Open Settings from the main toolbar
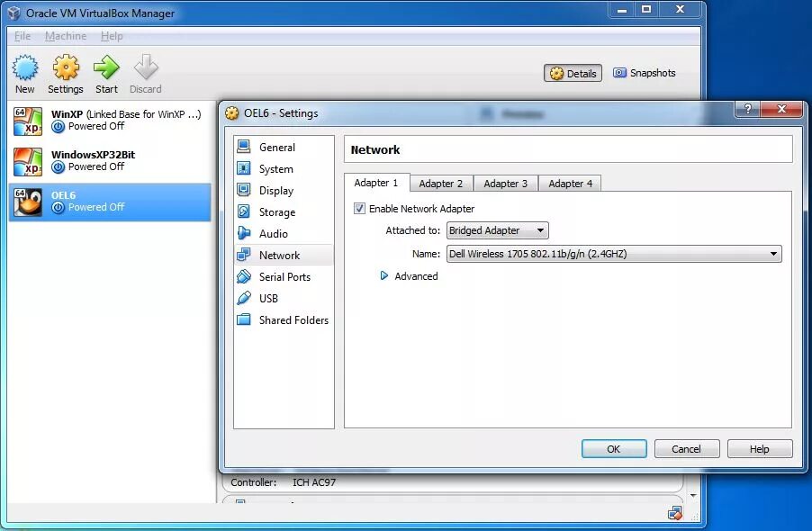 tap(65, 74)
